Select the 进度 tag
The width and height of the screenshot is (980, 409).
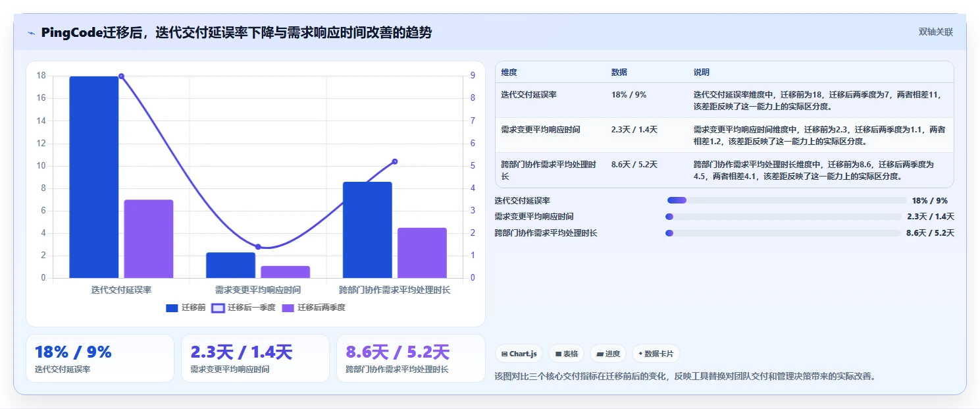608,354
